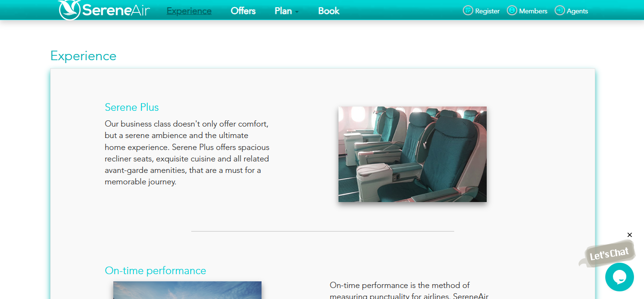Go to the Experience page
This screenshot has height=299, width=644.
point(189,11)
